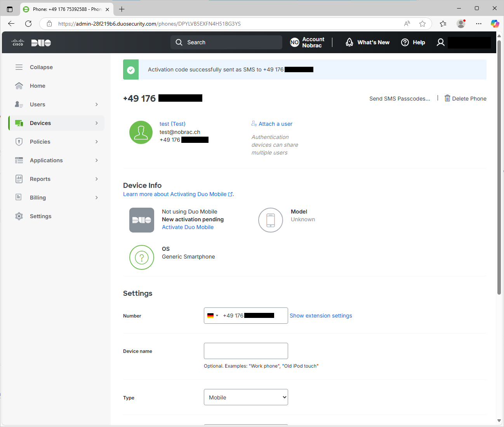Click the Attach a user person icon
The width and height of the screenshot is (504, 427).
(x=254, y=123)
